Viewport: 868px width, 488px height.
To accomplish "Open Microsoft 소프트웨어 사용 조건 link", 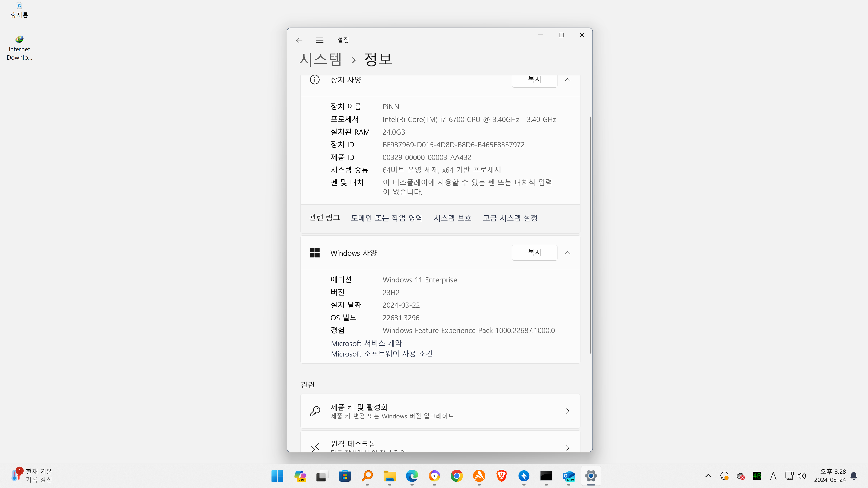I will (x=382, y=354).
